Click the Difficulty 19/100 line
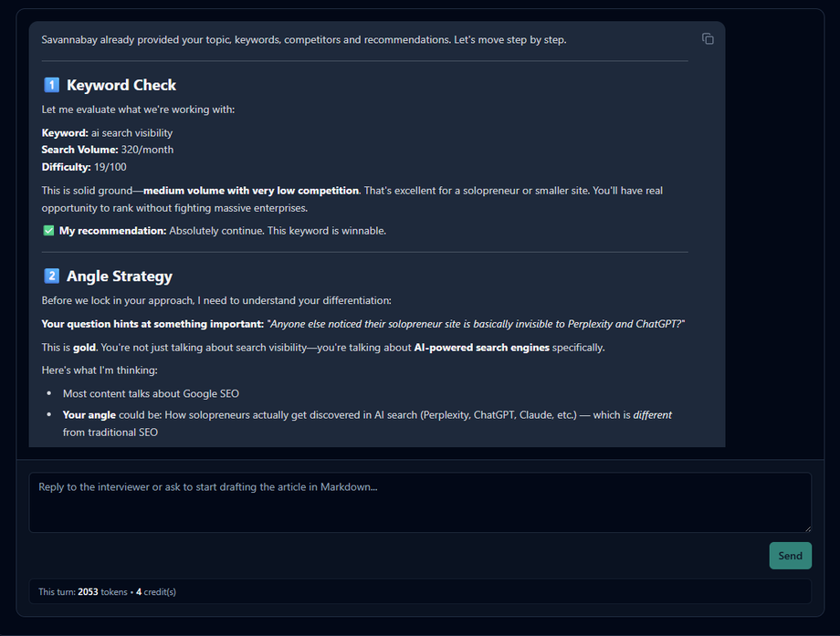840x636 pixels. coord(84,167)
